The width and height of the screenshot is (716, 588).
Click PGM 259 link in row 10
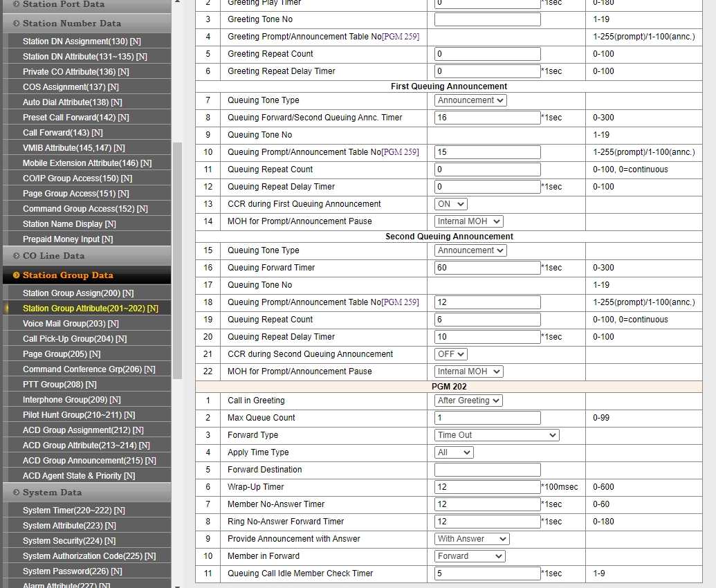coord(401,152)
